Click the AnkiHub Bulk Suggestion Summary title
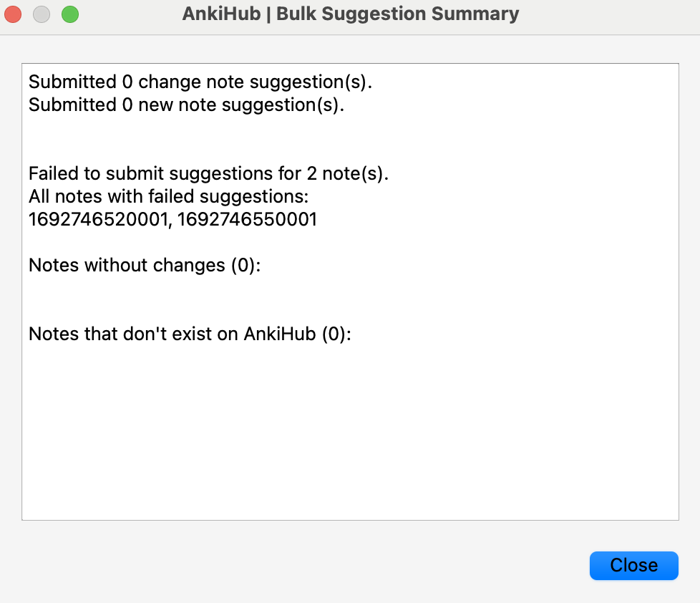The height and width of the screenshot is (603, 700). pos(351,14)
